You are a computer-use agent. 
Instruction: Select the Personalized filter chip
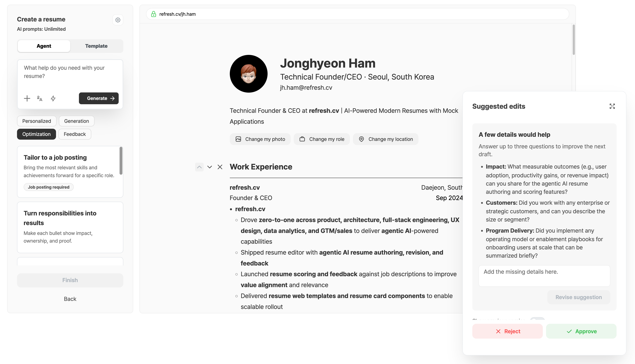click(x=37, y=121)
